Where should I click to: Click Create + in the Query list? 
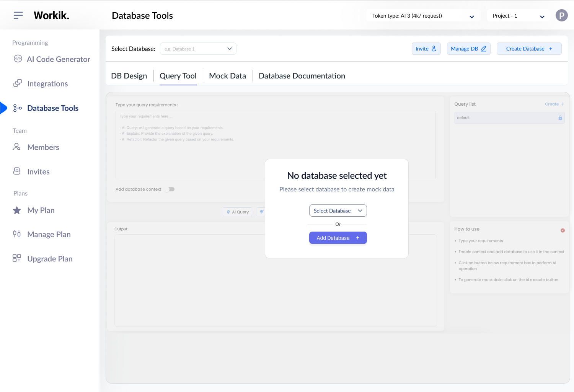click(554, 104)
